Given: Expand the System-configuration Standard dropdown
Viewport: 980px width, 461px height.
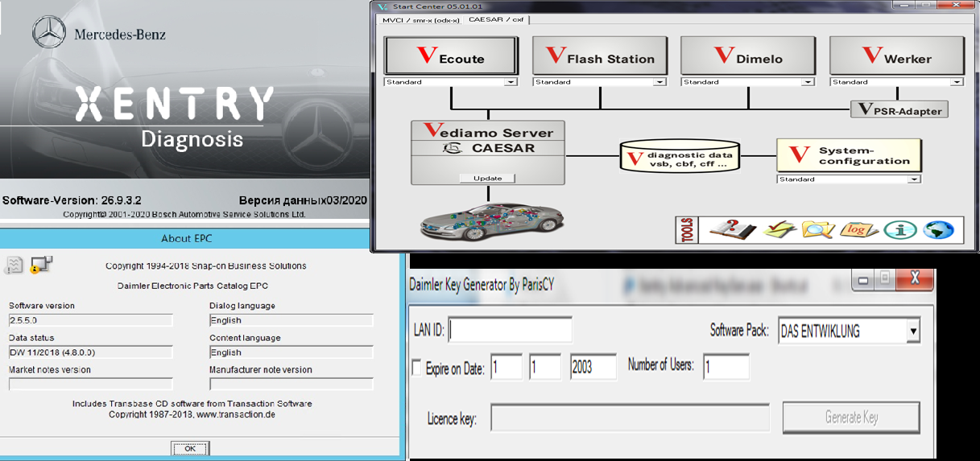Looking at the screenshot, I should point(913,179).
